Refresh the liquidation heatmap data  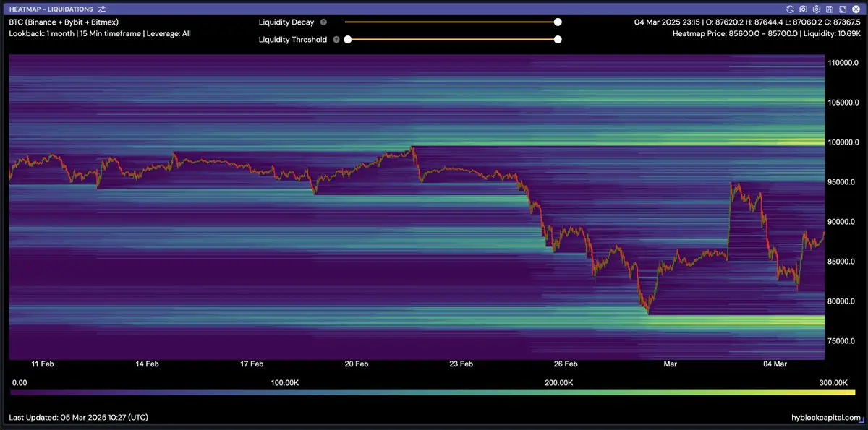click(791, 9)
